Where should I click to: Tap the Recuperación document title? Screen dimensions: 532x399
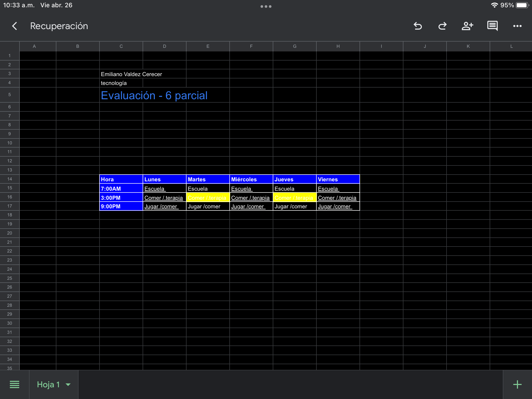(59, 26)
